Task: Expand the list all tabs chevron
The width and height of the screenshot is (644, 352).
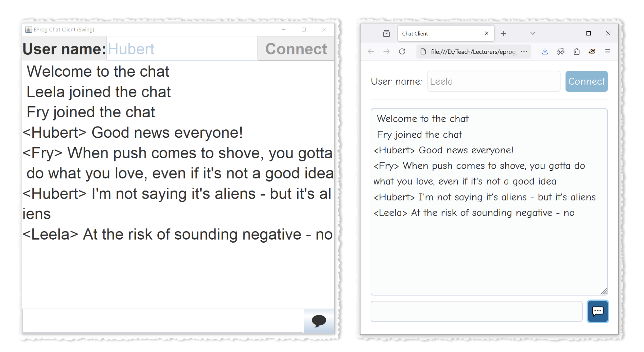Action: [x=533, y=33]
